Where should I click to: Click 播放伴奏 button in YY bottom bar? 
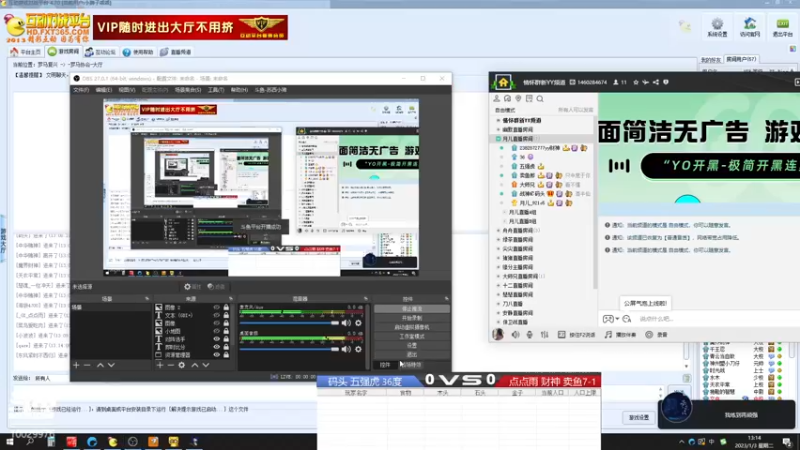pos(621,335)
